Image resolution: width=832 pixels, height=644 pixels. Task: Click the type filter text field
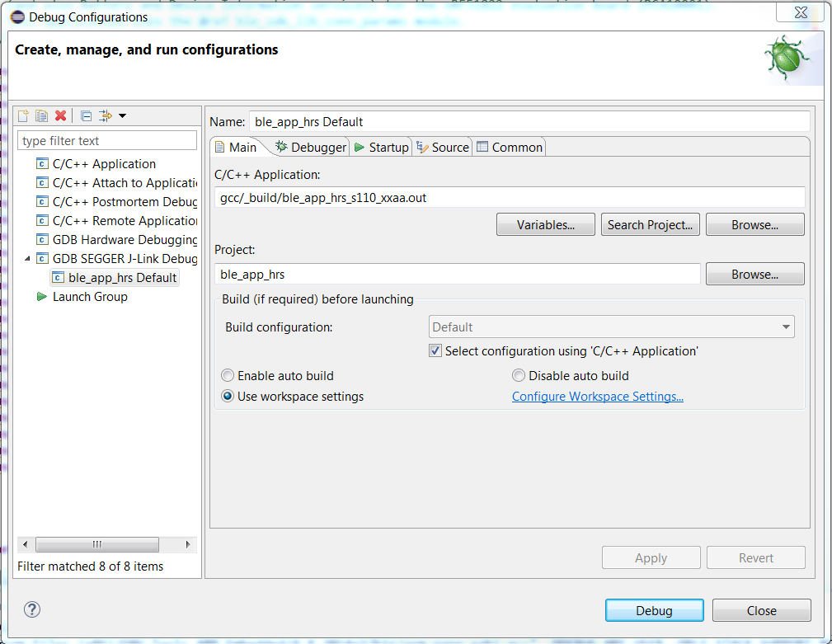pyautogui.click(x=107, y=140)
